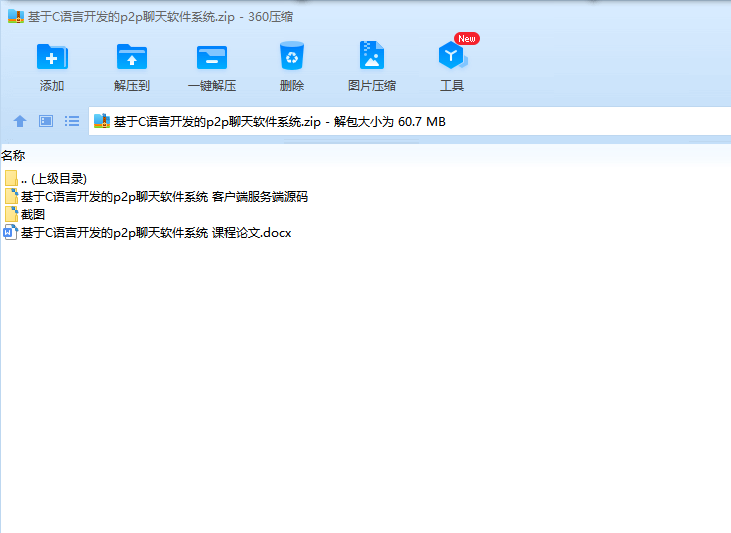Switch to the icon view mode
This screenshot has width=731, height=533.
click(x=46, y=121)
